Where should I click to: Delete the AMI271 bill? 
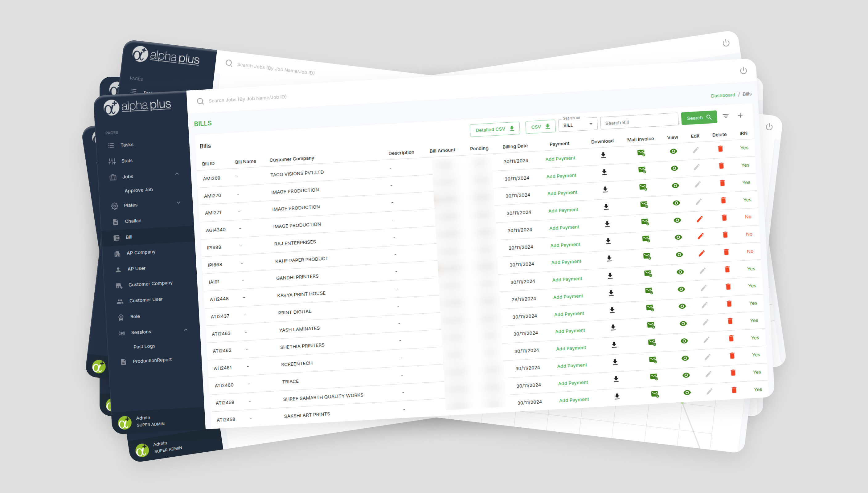(723, 183)
